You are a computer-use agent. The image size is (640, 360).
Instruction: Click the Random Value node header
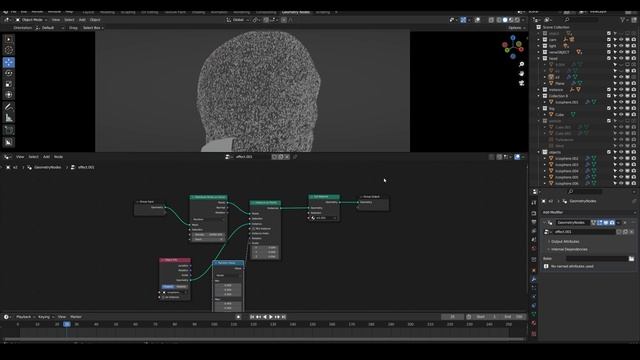click(x=228, y=263)
